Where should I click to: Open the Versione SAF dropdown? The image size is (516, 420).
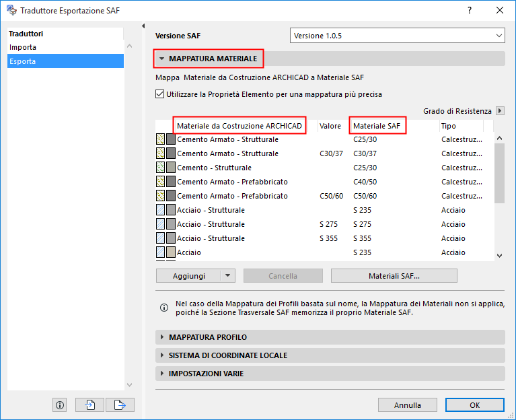397,36
